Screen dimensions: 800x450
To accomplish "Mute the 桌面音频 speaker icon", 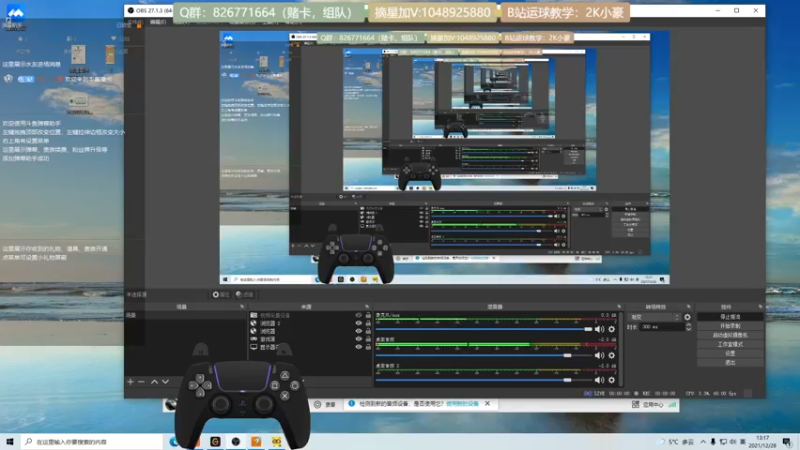I will tap(599, 355).
